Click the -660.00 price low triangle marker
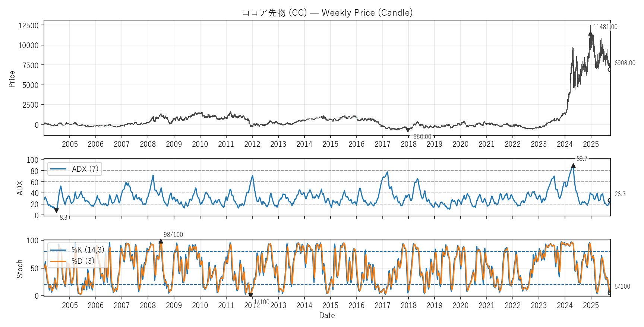The image size is (644, 327). (x=408, y=130)
